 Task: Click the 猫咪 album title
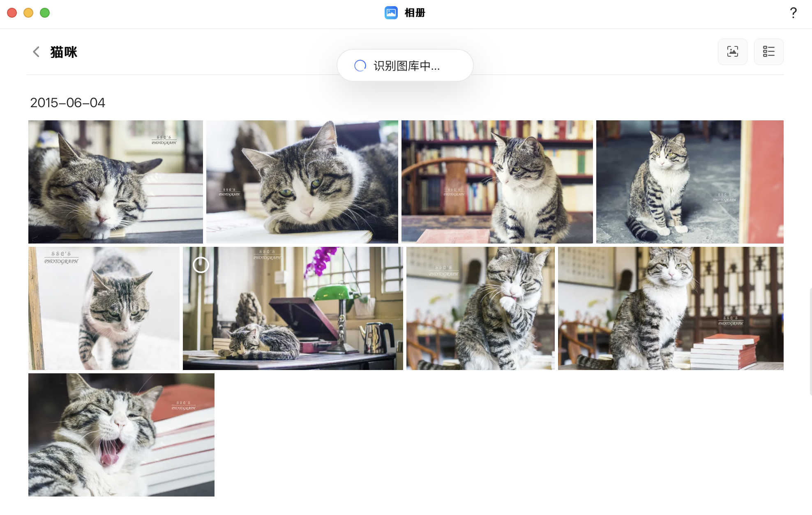click(x=64, y=52)
